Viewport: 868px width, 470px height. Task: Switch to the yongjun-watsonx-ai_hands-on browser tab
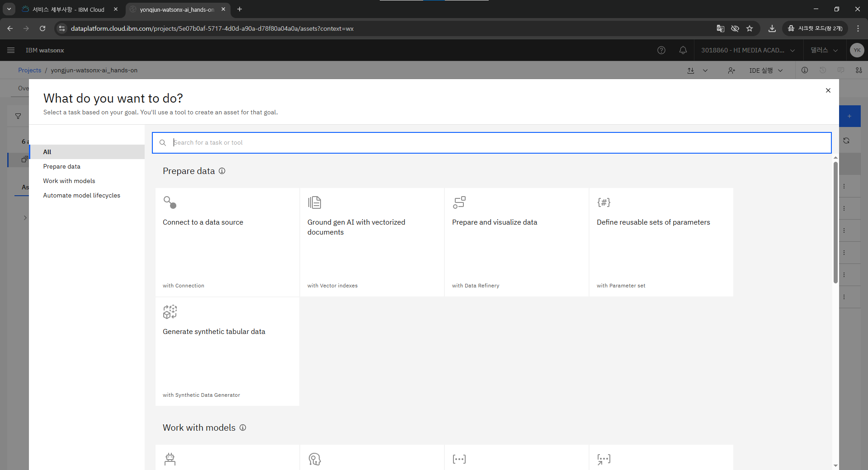coord(177,9)
